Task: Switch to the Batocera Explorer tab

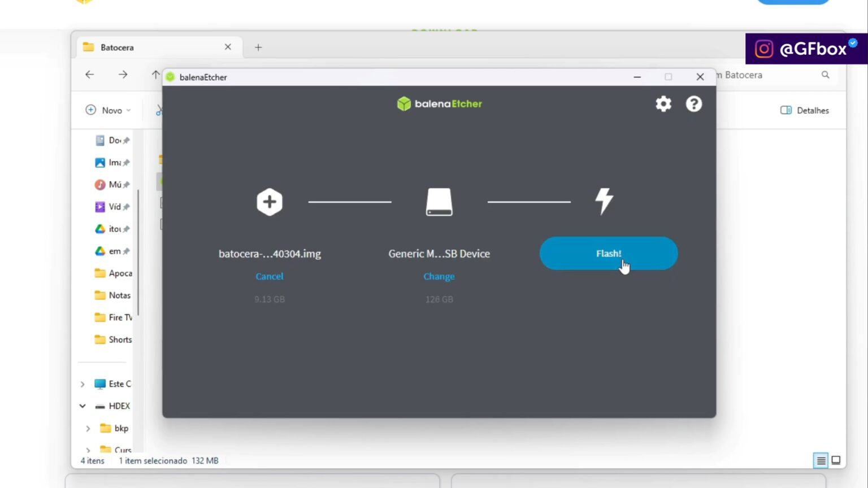Action: pos(117,47)
